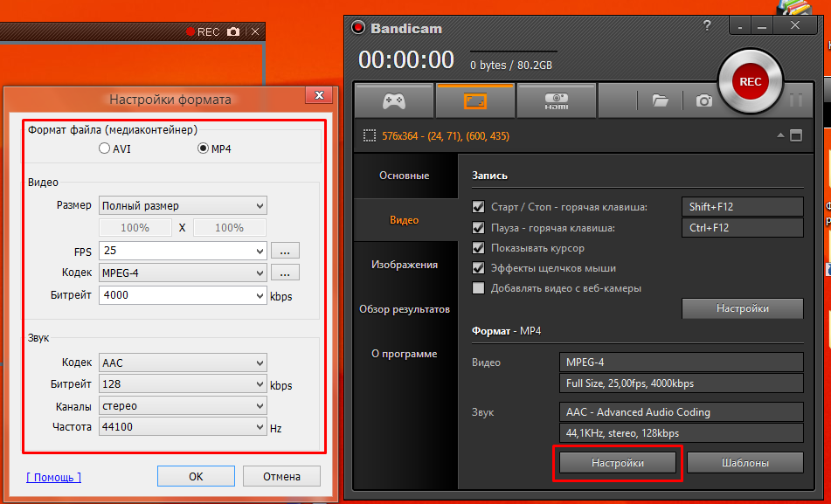Click the pause icon next to REC
The height and width of the screenshot is (504, 831).
click(x=795, y=100)
